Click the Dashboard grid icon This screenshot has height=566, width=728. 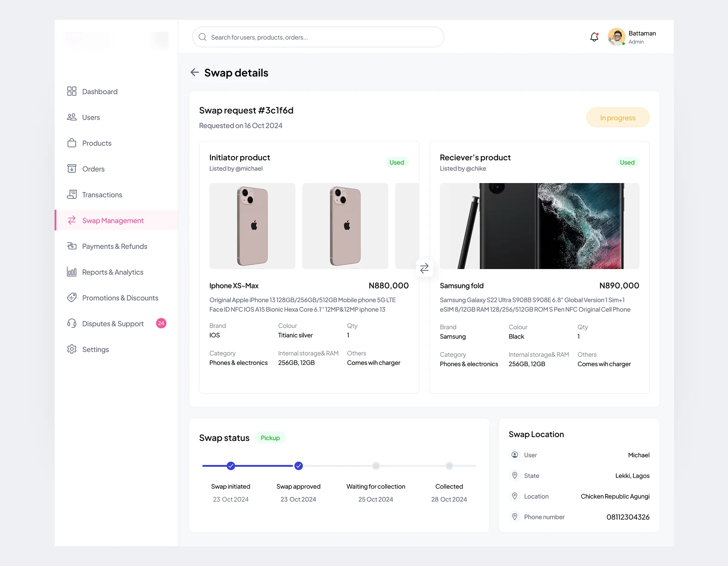pos(72,91)
